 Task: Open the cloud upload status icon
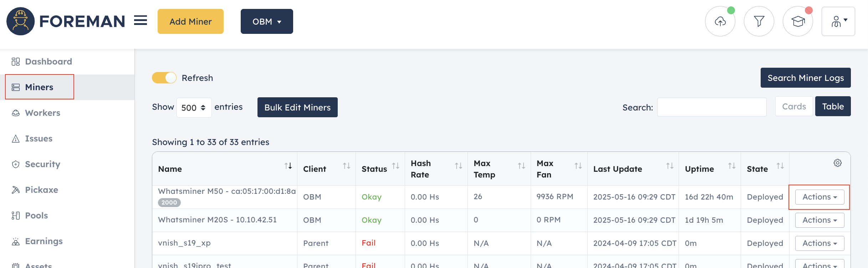(720, 21)
